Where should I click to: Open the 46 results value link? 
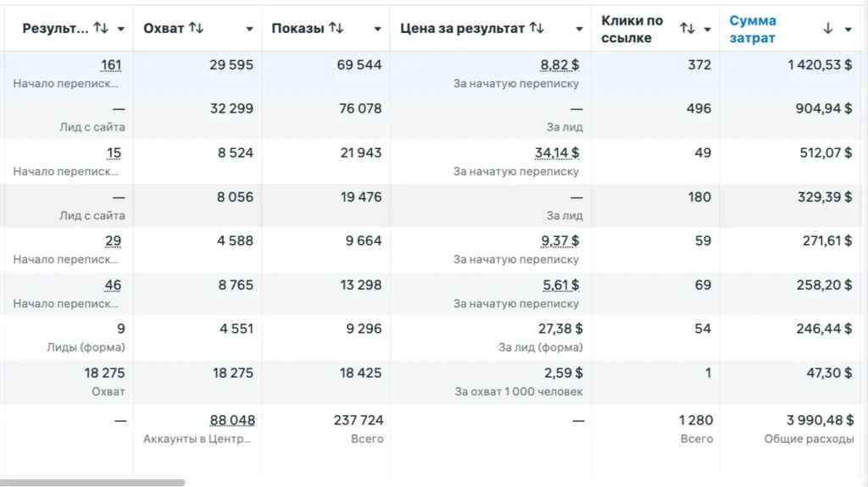(x=113, y=285)
